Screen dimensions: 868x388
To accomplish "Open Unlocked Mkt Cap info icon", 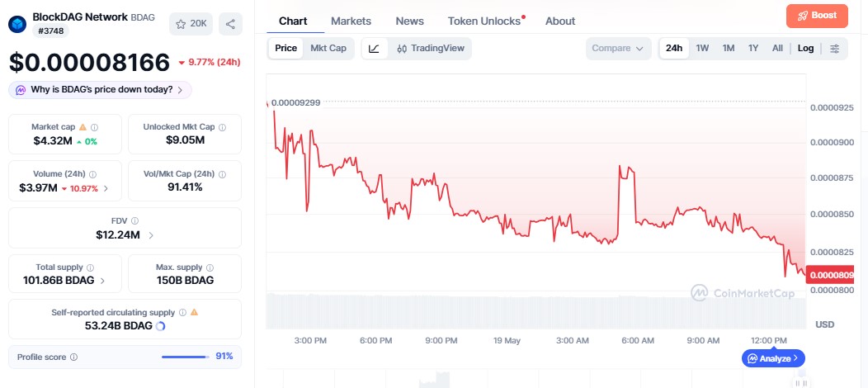I will 222,127.
